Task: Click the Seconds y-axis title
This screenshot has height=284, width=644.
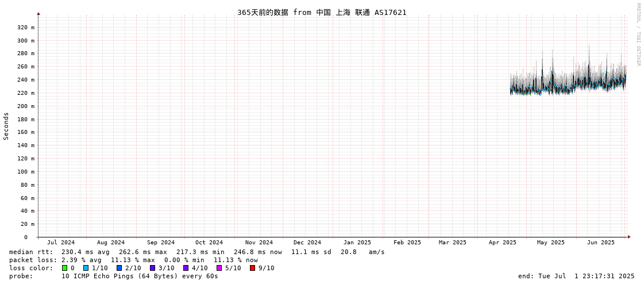Action: pos(6,126)
